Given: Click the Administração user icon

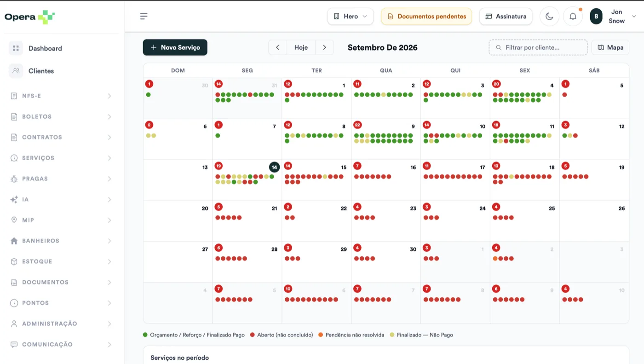Looking at the screenshot, I should pyautogui.click(x=14, y=324).
